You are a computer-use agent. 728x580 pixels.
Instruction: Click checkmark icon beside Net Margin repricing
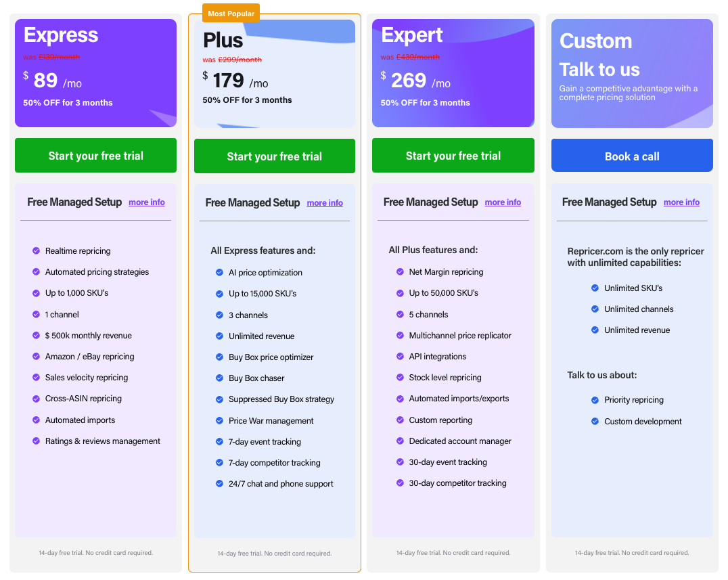tap(400, 272)
